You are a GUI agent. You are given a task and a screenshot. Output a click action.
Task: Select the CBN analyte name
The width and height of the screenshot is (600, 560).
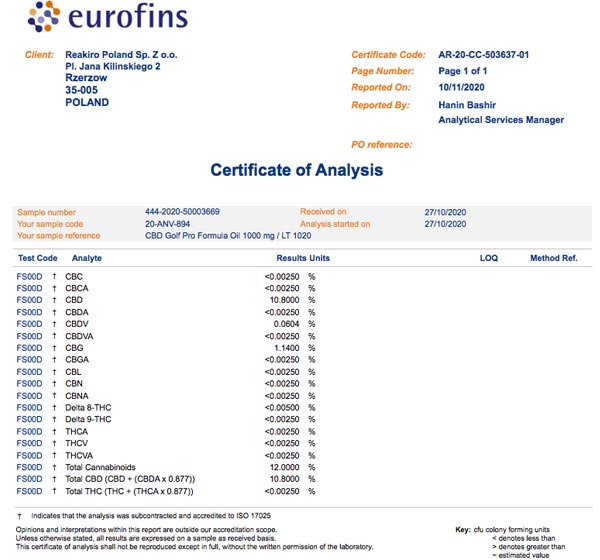click(x=74, y=384)
